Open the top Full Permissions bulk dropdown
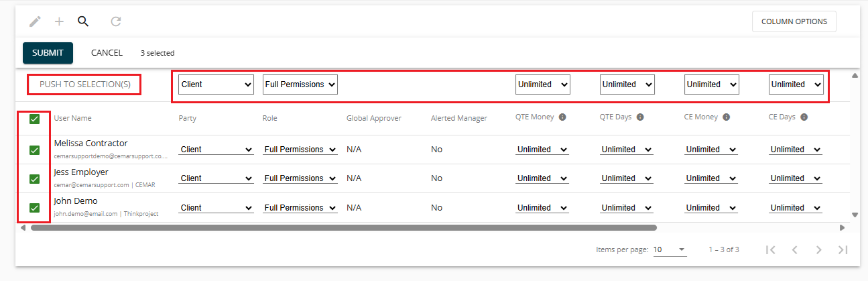Screen dimensions: 868x281 click(x=300, y=85)
